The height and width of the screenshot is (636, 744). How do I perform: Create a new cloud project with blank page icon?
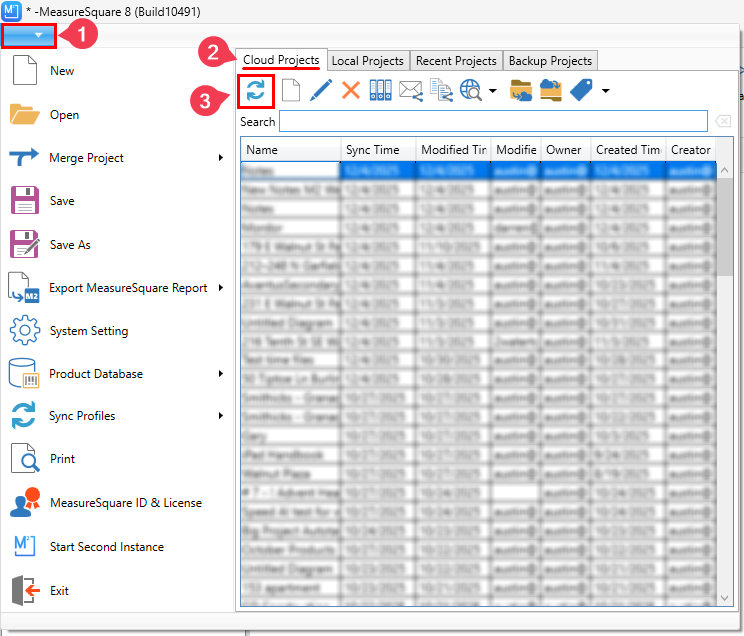point(290,90)
